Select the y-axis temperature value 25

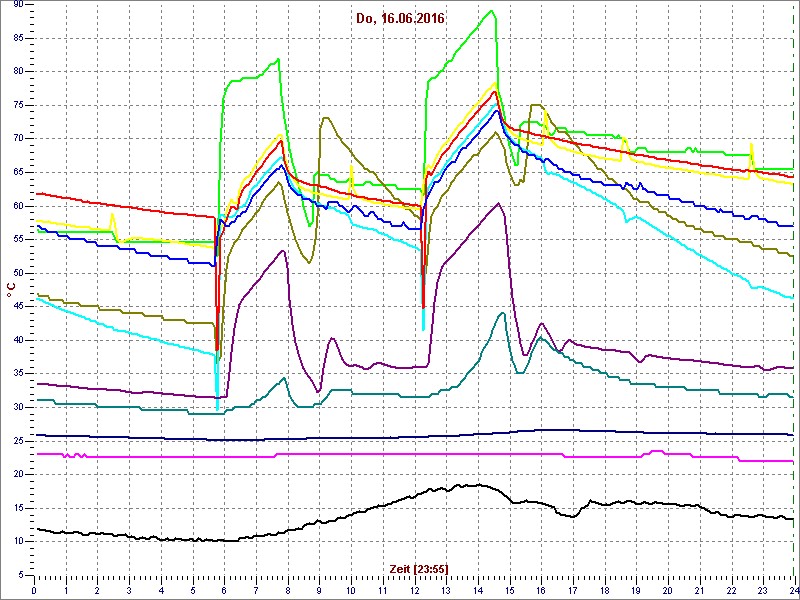point(18,441)
